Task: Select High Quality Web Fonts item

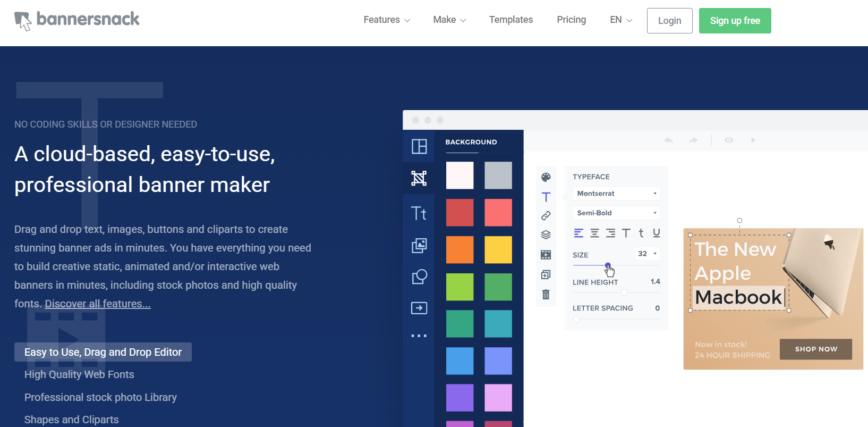Action: [79, 374]
